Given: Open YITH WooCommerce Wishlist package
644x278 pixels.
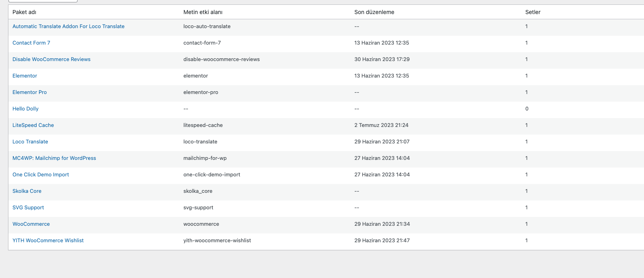Looking at the screenshot, I should tap(48, 241).
